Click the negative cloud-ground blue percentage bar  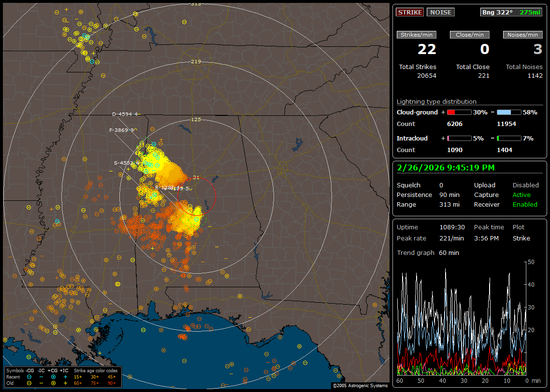[509, 112]
